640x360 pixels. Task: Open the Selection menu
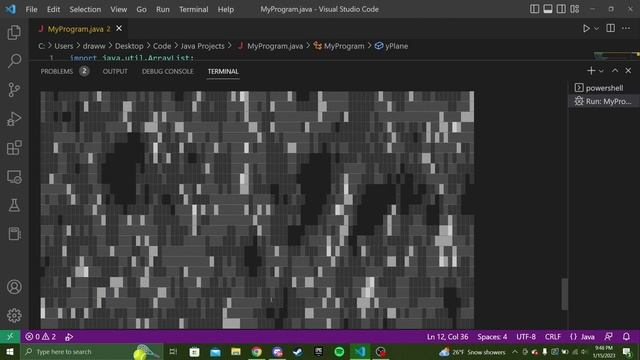pyautogui.click(x=85, y=9)
